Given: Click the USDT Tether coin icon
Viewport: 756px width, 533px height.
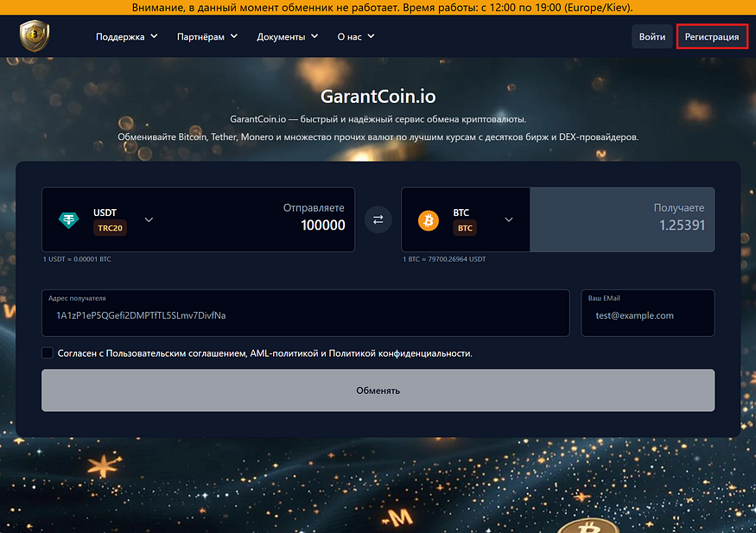Looking at the screenshot, I should pos(68,220).
